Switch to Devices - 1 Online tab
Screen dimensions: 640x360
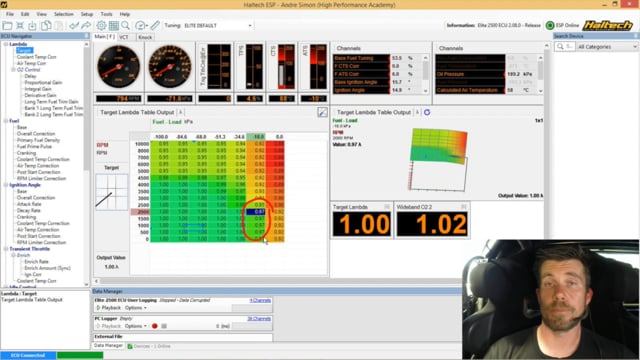click(x=149, y=346)
